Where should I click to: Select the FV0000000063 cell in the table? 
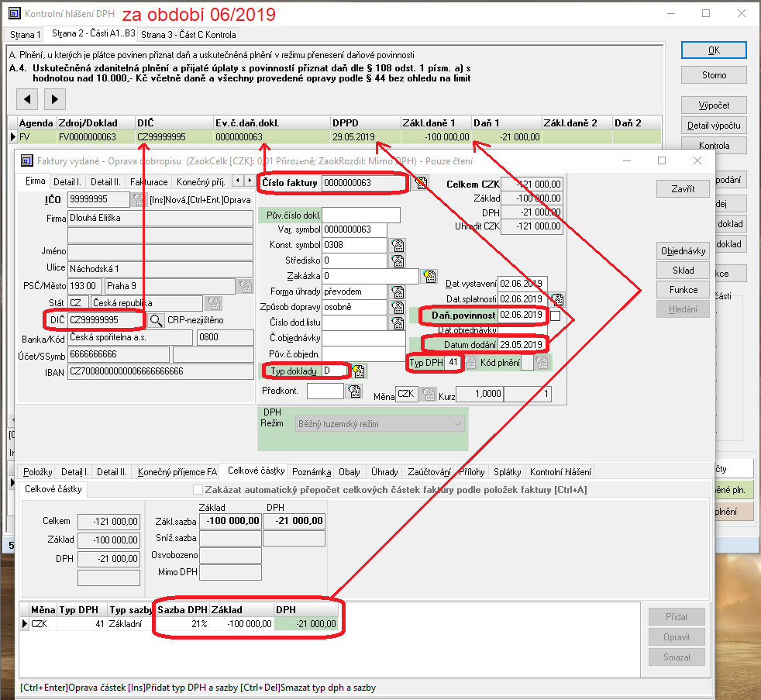pyautogui.click(x=95, y=137)
